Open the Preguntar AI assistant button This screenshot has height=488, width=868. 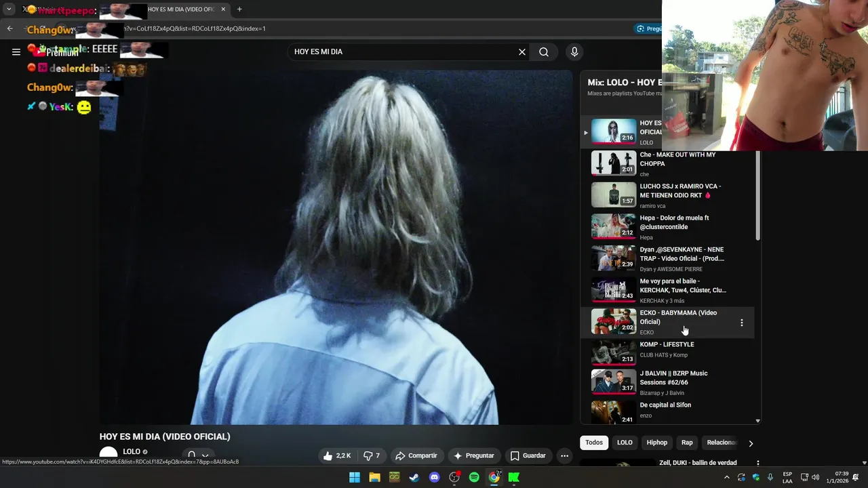click(473, 455)
